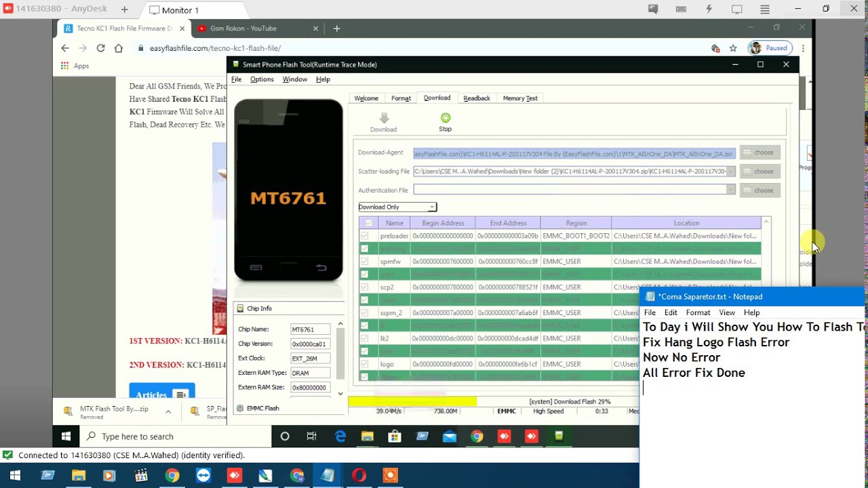
Task: Open the Download Only mode dropdown
Action: (x=397, y=207)
